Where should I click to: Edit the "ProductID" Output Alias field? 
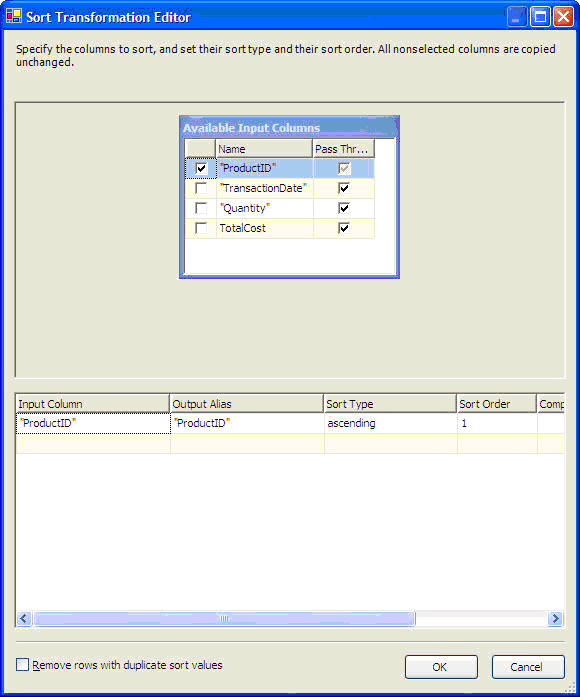tap(247, 423)
